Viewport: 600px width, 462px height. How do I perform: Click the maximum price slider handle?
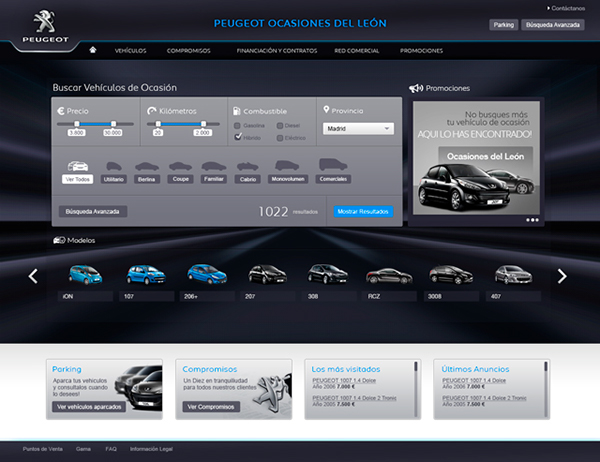click(113, 124)
